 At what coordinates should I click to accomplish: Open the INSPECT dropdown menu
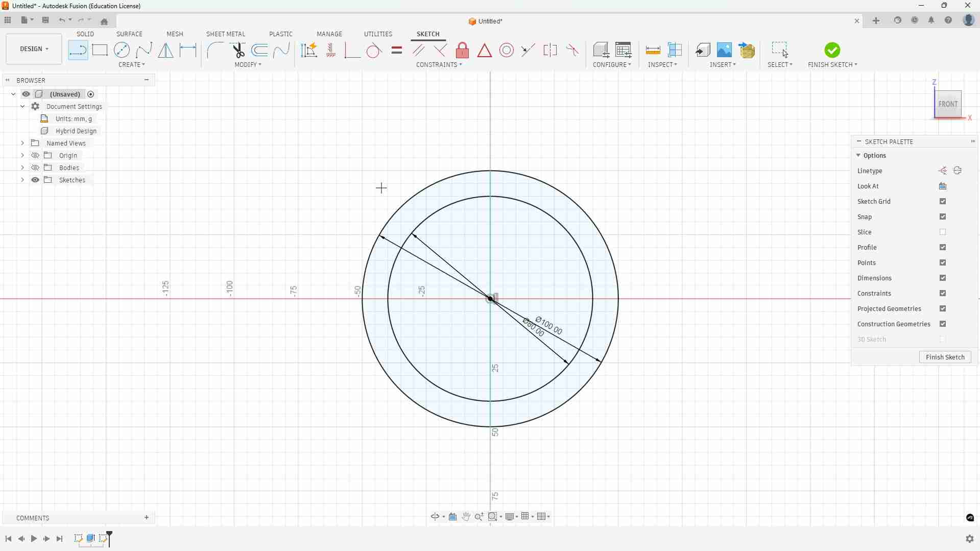coord(663,65)
